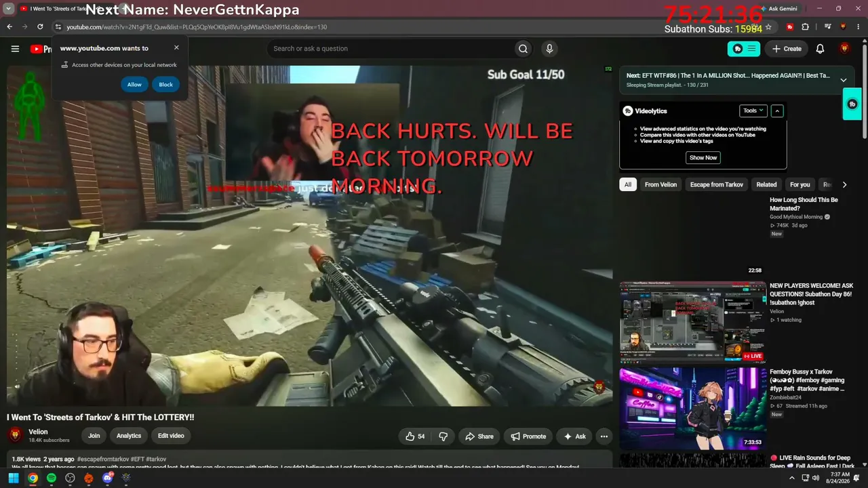The image size is (868, 488).
Task: Click the Create button
Action: [787, 49]
